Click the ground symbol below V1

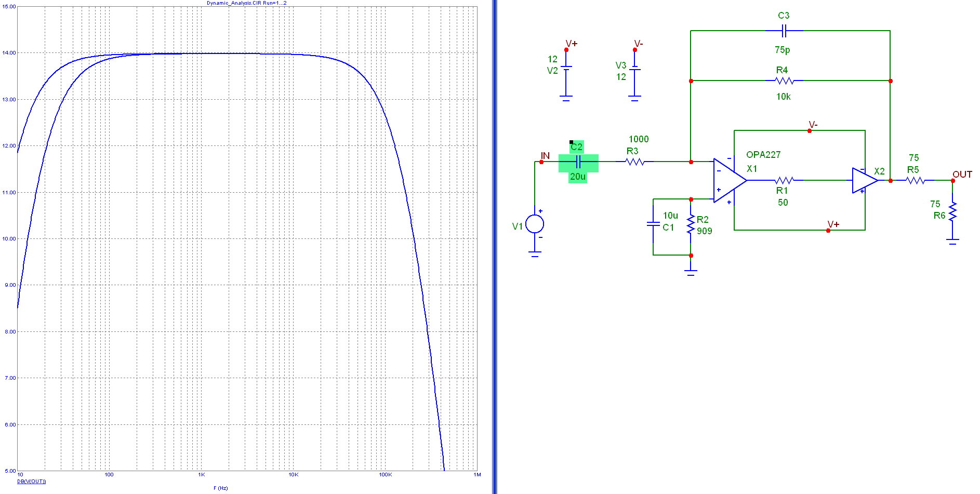[535, 255]
